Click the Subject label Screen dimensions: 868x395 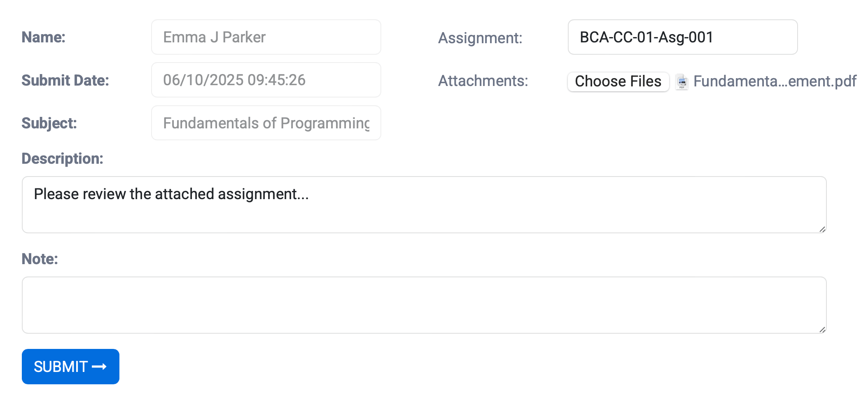coord(49,123)
